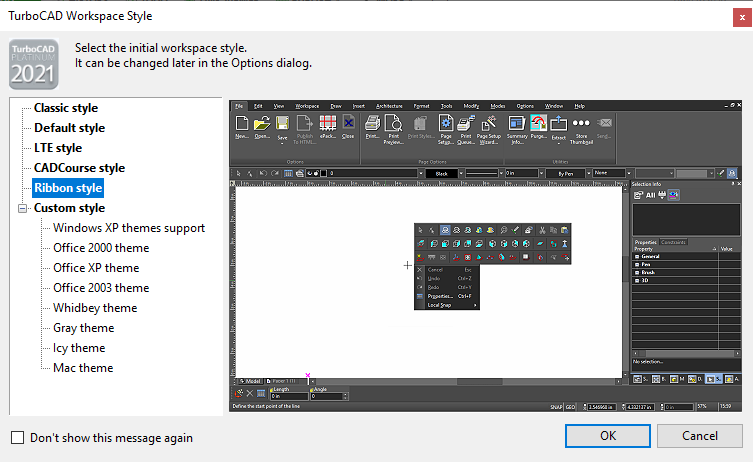Choose the Mac theme entry
Image resolution: width=753 pixels, height=462 pixels.
point(83,368)
